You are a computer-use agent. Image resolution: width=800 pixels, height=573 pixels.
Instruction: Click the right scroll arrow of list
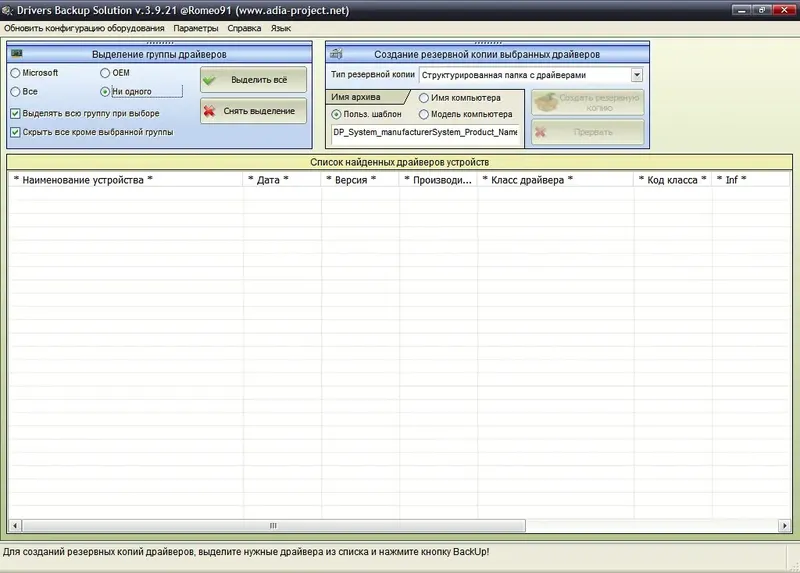pos(784,526)
